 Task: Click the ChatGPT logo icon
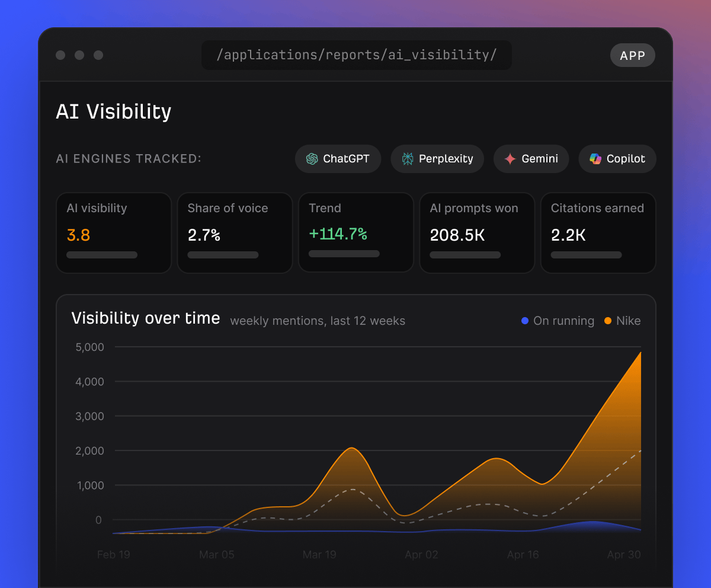point(312,159)
